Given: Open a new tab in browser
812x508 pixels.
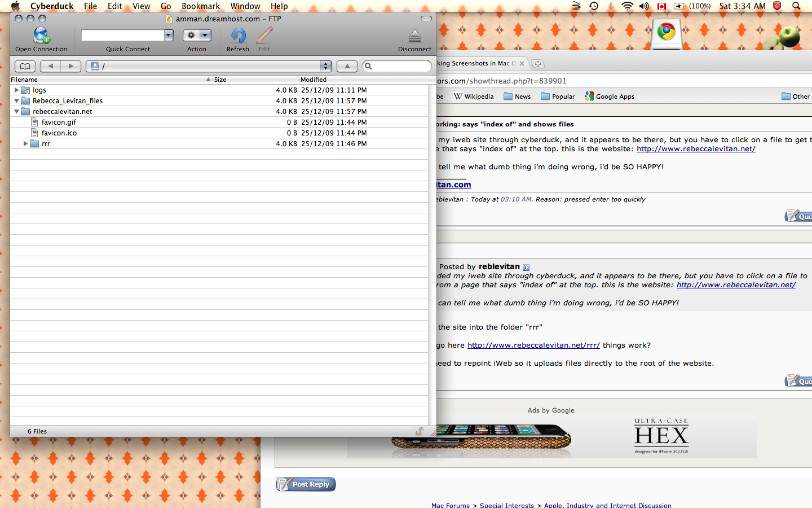Looking at the screenshot, I should (538, 64).
